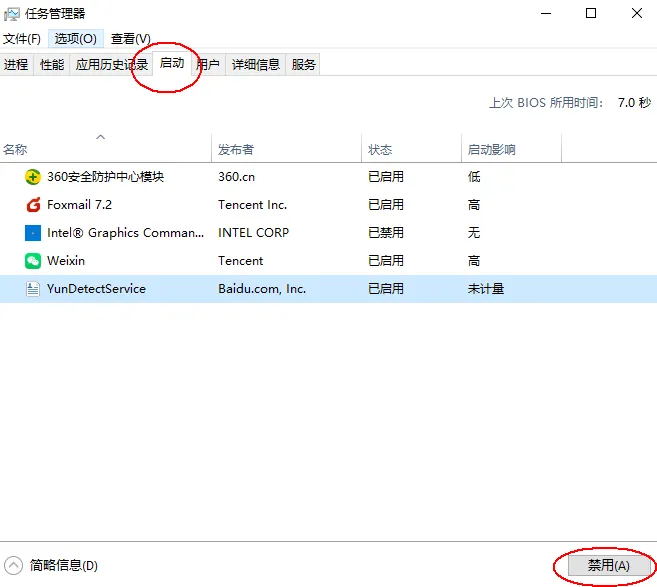Viewport: 657px width, 587px height.
Task: Click publisher Tencent in Weixin row
Action: [241, 261]
